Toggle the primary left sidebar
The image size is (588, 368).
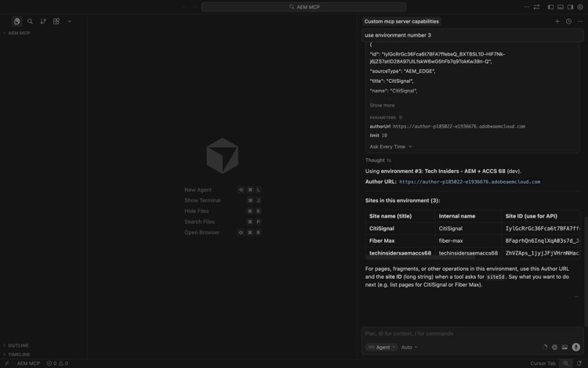(550, 7)
